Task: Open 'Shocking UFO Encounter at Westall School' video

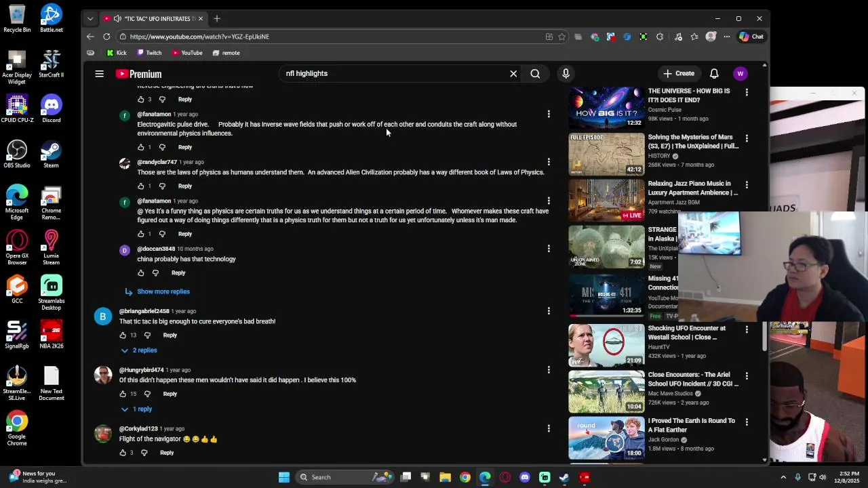Action: pos(686,333)
